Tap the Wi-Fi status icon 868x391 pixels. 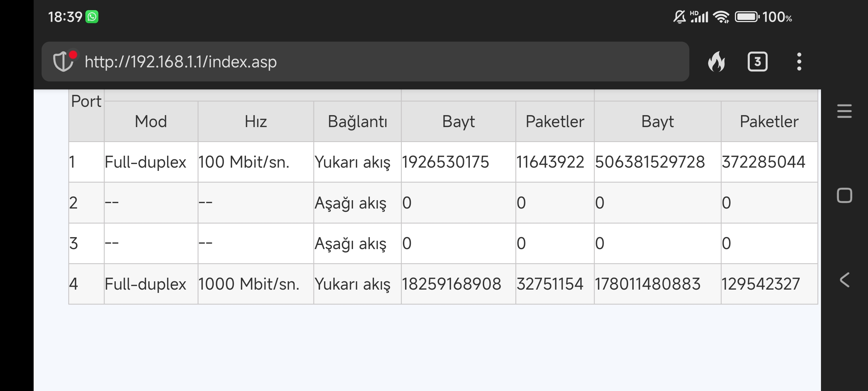click(x=721, y=17)
